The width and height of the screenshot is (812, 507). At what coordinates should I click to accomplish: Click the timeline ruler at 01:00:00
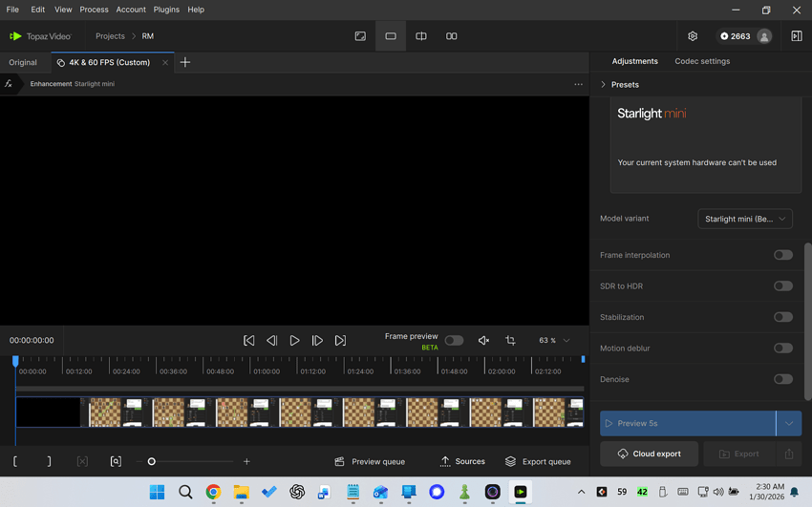267,371
